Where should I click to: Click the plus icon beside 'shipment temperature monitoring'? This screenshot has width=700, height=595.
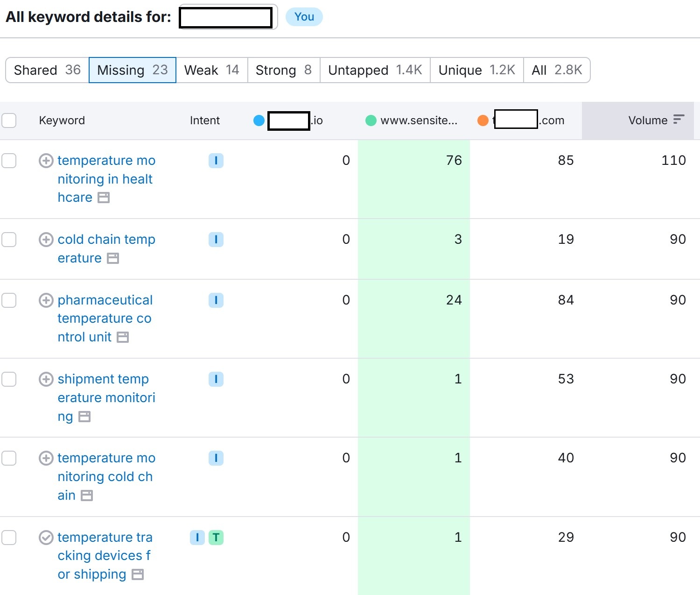(x=46, y=379)
